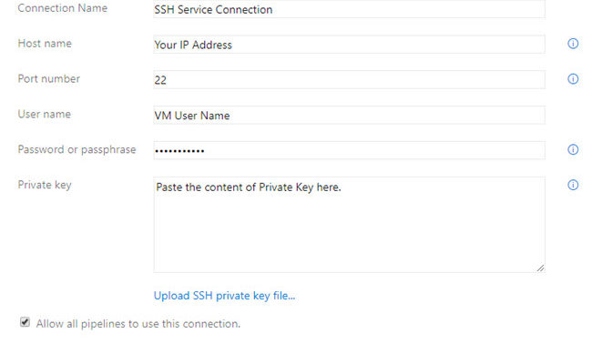
Task: Show the info tooltip for Private key
Action: pos(573,185)
